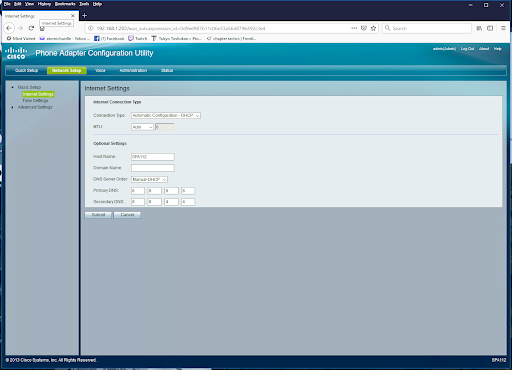512x370 pixels.
Task: Open the chapter tactics bookmark
Action: click(231, 39)
